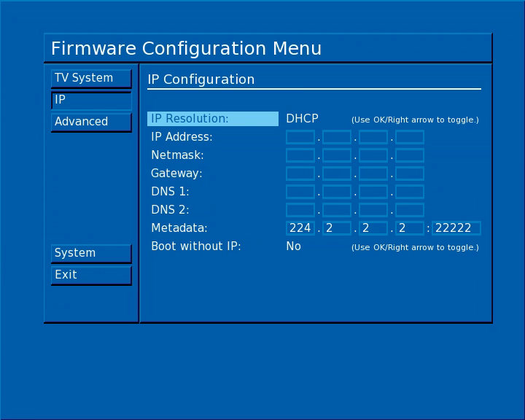Select the last Gateway octet box

[x=410, y=174]
